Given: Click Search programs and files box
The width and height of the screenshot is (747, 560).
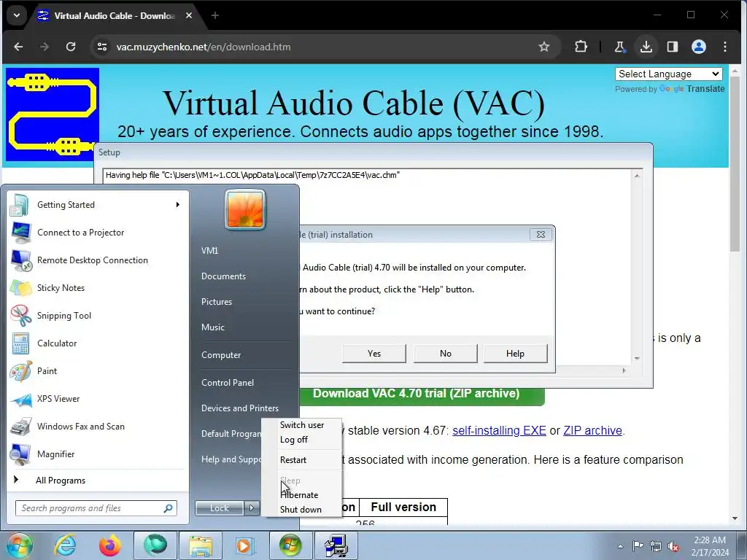Looking at the screenshot, I should 96,508.
